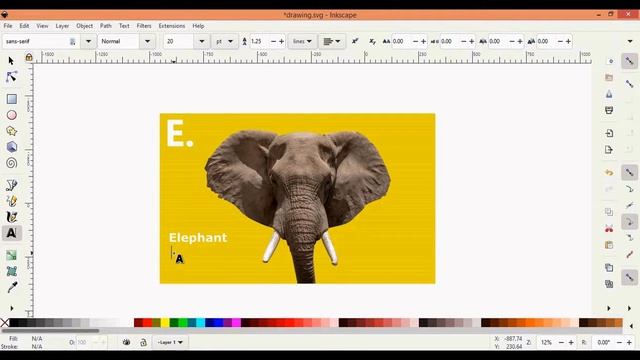Open the Layer menu
The height and width of the screenshot is (360, 640).
pyautogui.click(x=62, y=26)
